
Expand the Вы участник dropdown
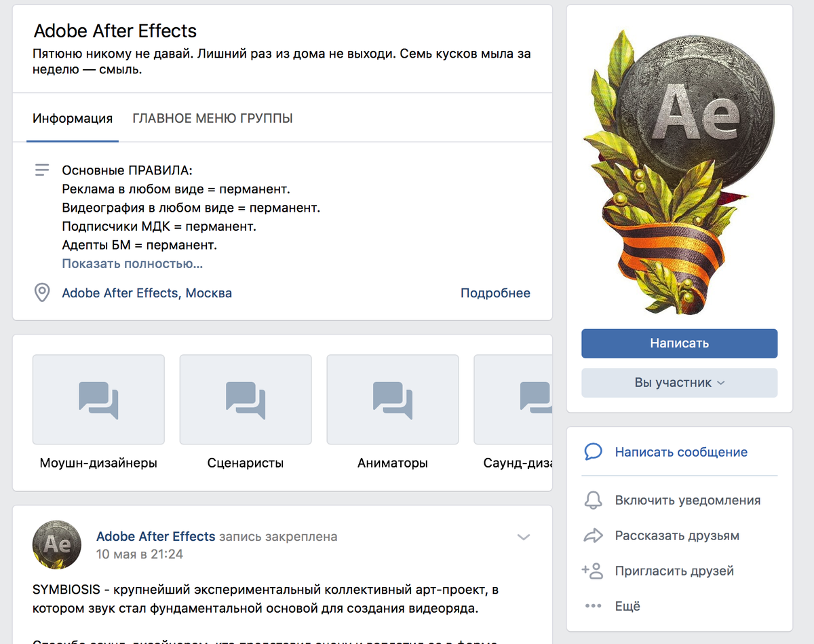(x=679, y=383)
